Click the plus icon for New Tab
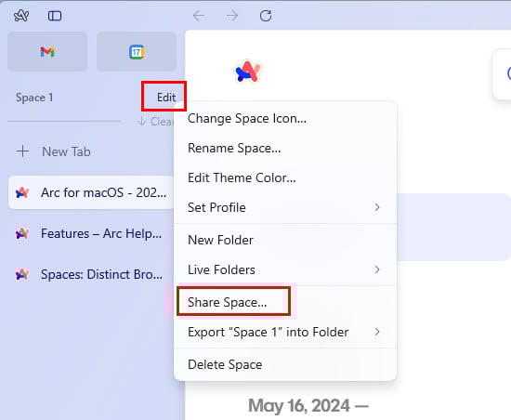 (x=22, y=151)
